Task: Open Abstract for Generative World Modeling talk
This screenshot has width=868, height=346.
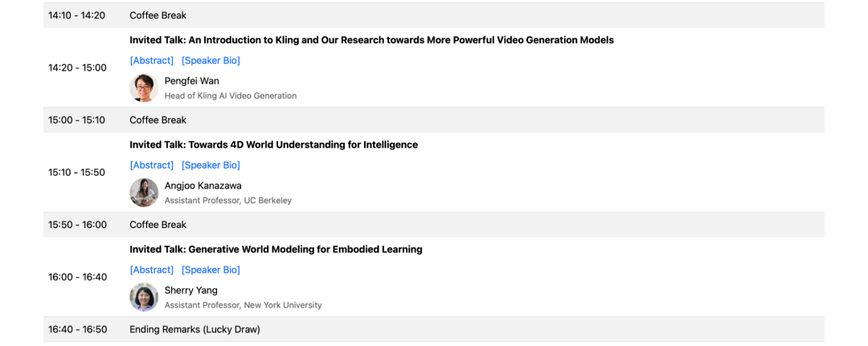Action: click(152, 270)
